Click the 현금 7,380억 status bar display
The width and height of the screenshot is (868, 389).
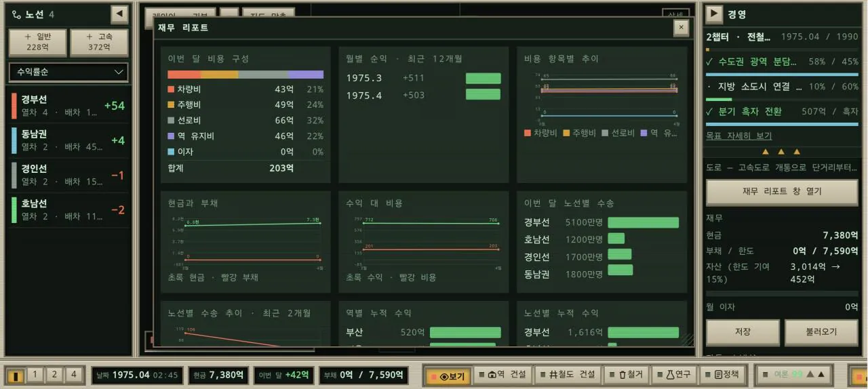(x=218, y=375)
